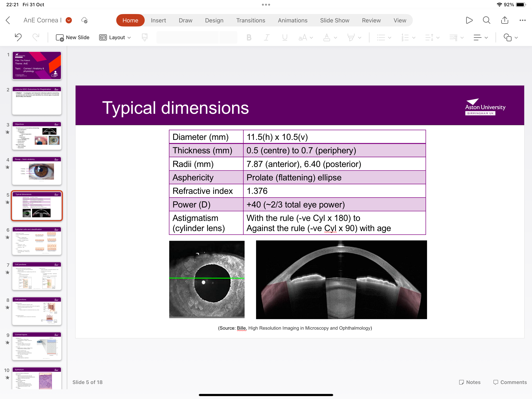Switch to the Transitions tab
The width and height of the screenshot is (532, 399).
coord(250,20)
